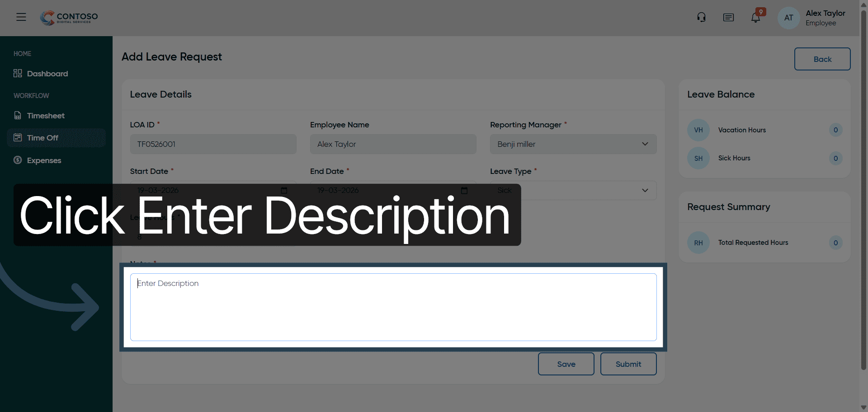Screen dimensions: 868x412
Task: Open notifications bell with badge
Action: [x=756, y=17]
